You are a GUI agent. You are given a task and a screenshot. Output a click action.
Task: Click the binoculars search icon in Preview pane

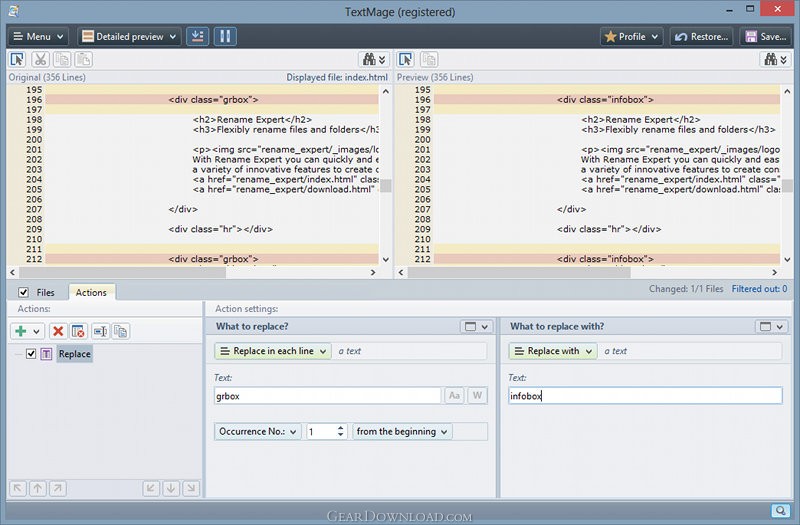(772, 60)
